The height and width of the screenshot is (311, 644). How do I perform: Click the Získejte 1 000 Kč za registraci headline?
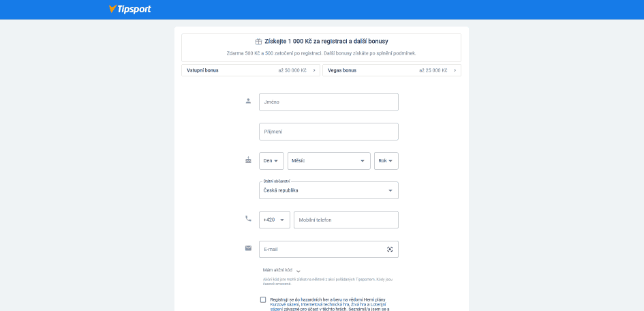pyautogui.click(x=326, y=42)
